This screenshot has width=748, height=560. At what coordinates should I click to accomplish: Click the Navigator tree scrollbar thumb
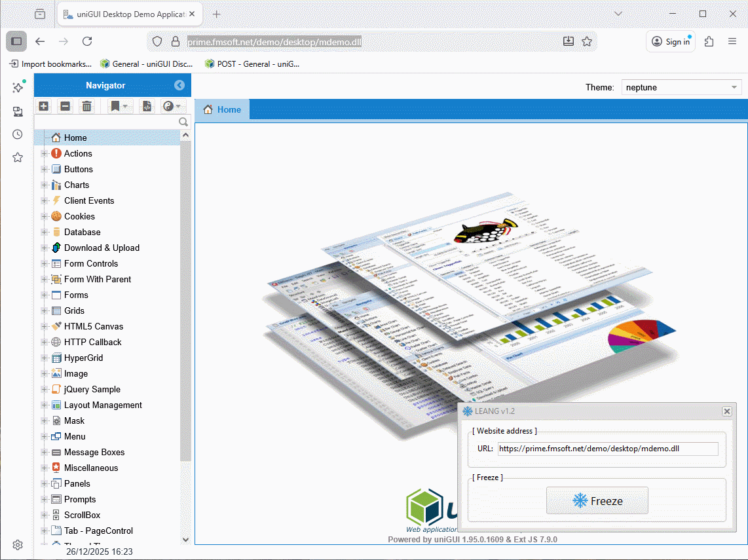pos(185,301)
